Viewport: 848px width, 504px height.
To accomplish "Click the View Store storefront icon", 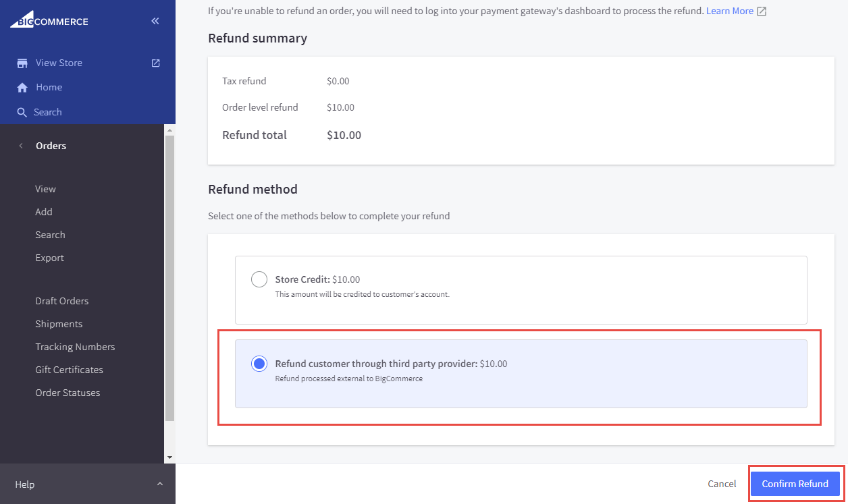I will click(x=22, y=63).
